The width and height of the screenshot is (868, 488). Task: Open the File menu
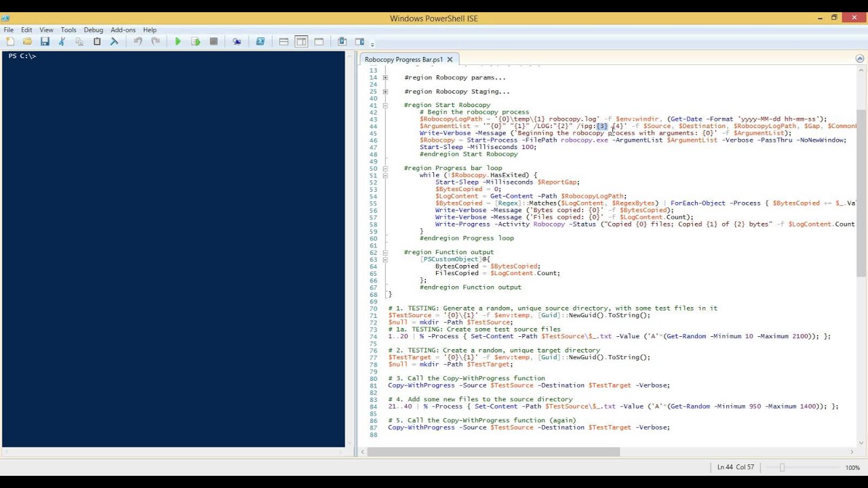[9, 30]
